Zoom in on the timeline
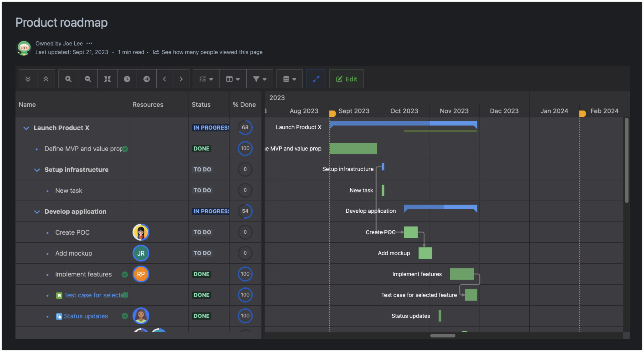 pyautogui.click(x=68, y=79)
